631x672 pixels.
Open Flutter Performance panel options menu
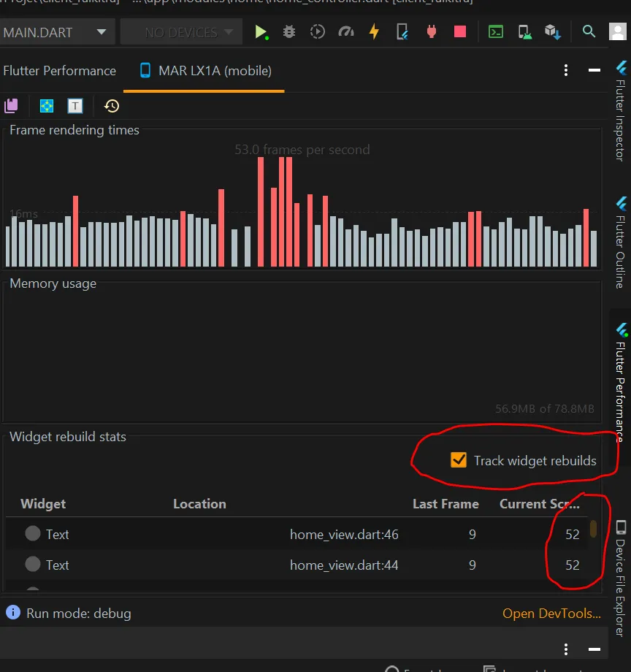coord(566,70)
